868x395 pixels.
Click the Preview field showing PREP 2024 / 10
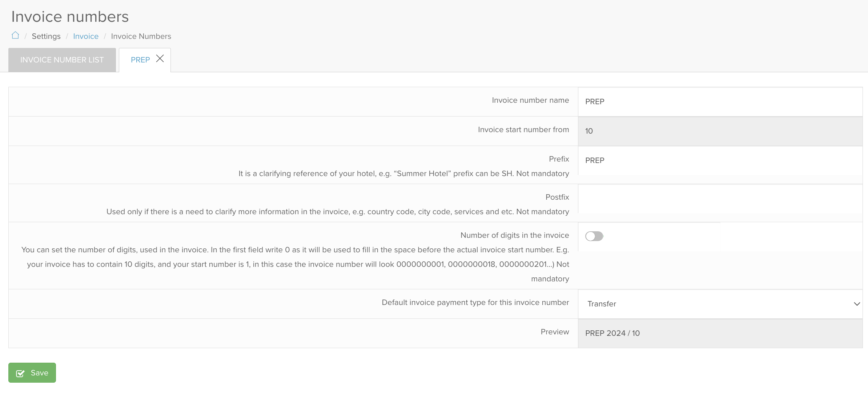point(720,333)
